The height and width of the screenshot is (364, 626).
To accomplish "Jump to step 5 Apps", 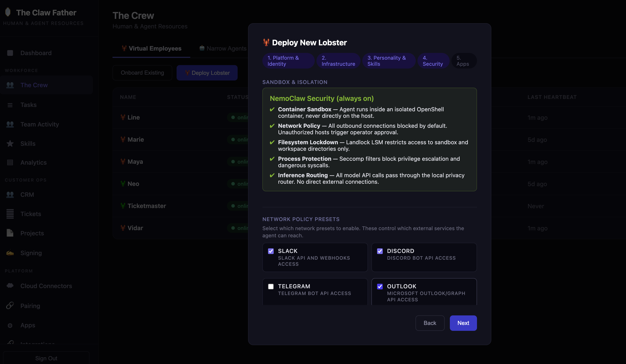I will click(x=463, y=61).
